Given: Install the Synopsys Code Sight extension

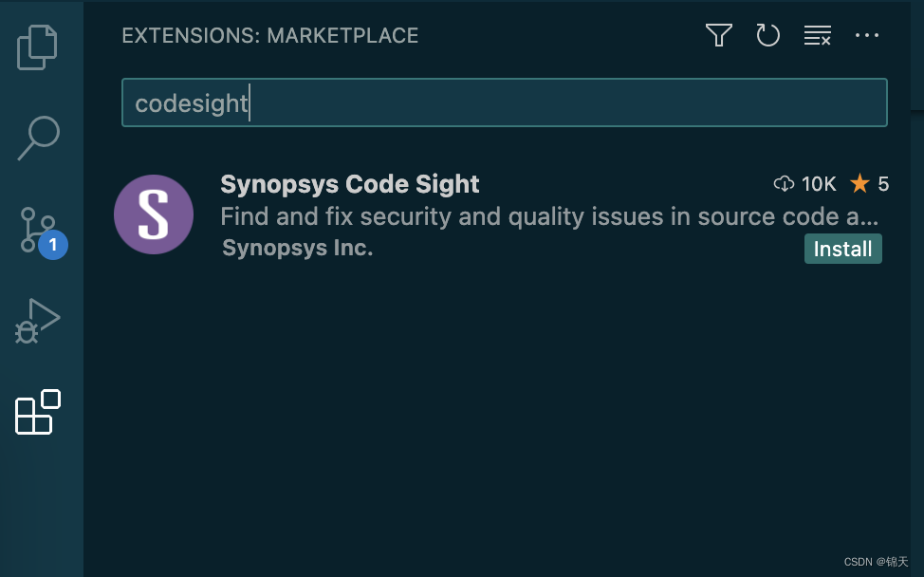Looking at the screenshot, I should (x=842, y=249).
